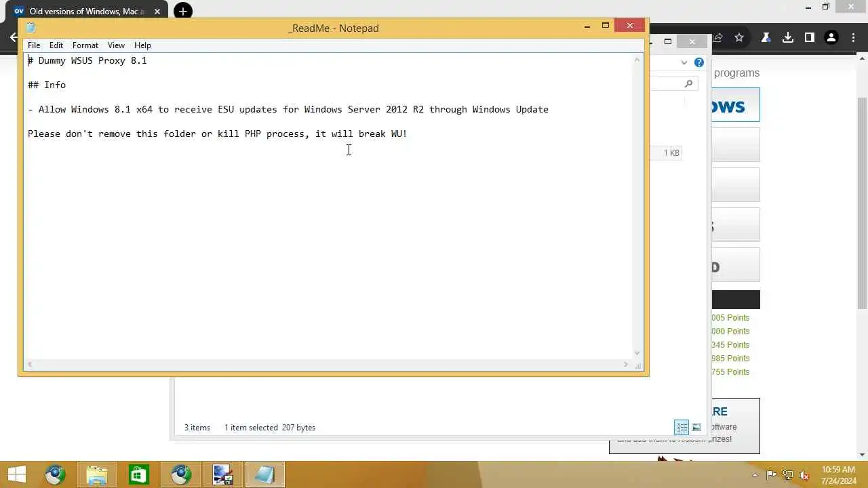The height and width of the screenshot is (488, 868).
Task: Click the Notepad vertical scroll down arrow
Action: (x=637, y=353)
